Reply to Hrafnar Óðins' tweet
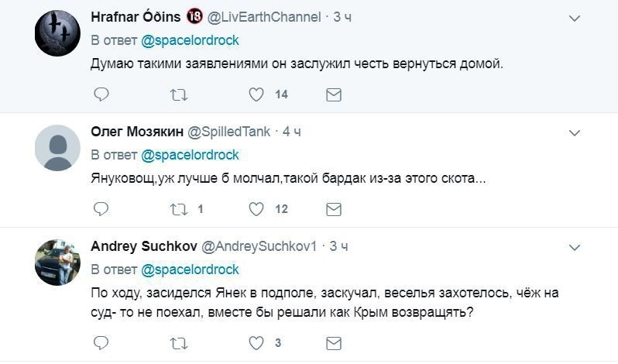The height and width of the screenshot is (364, 618). [x=101, y=94]
